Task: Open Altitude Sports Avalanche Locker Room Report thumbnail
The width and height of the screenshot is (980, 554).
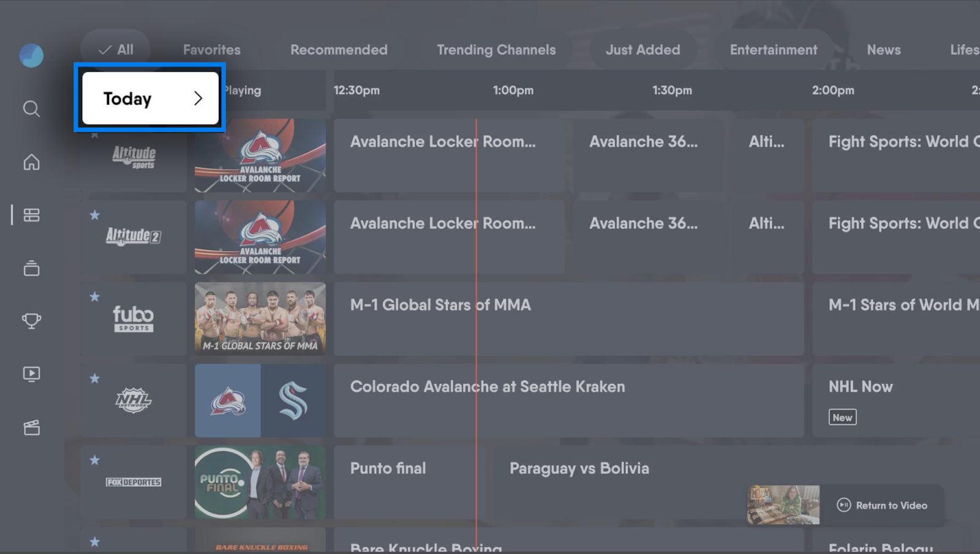Action: (260, 155)
